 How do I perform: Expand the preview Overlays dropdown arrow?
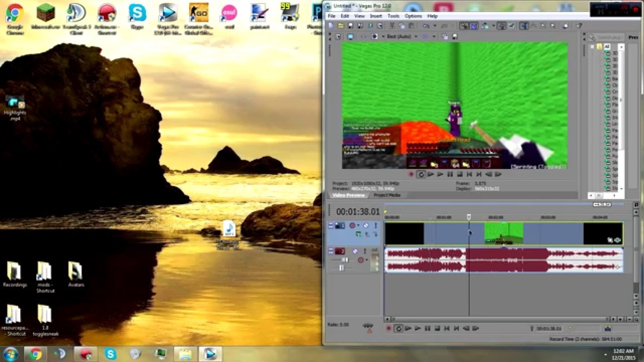click(x=433, y=37)
